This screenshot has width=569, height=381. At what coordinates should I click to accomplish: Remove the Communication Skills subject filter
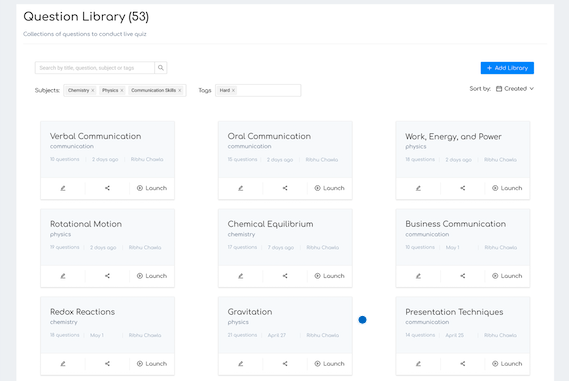pyautogui.click(x=180, y=90)
